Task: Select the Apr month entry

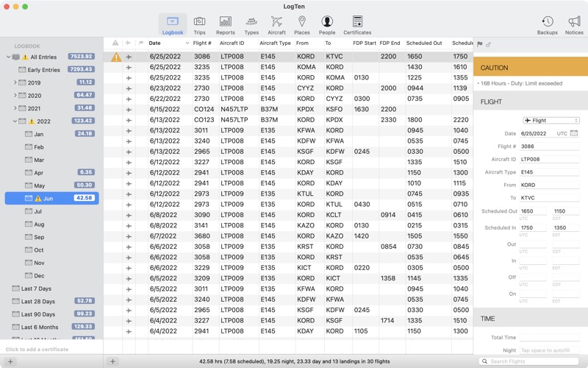Action: 39,173
